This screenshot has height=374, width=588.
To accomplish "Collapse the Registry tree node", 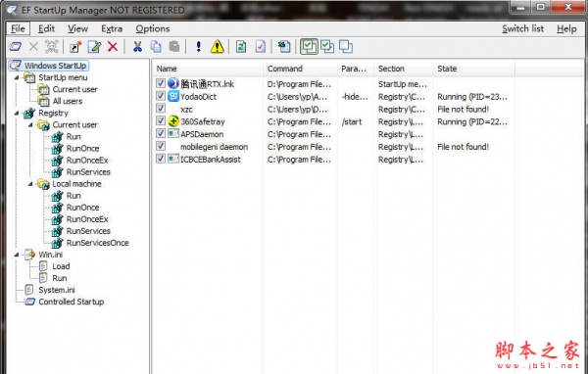I will click(x=17, y=114).
